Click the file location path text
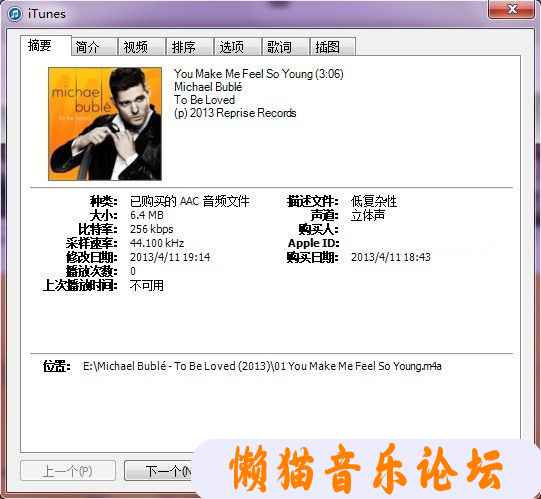Viewport: 541px width, 499px height. tap(262, 366)
